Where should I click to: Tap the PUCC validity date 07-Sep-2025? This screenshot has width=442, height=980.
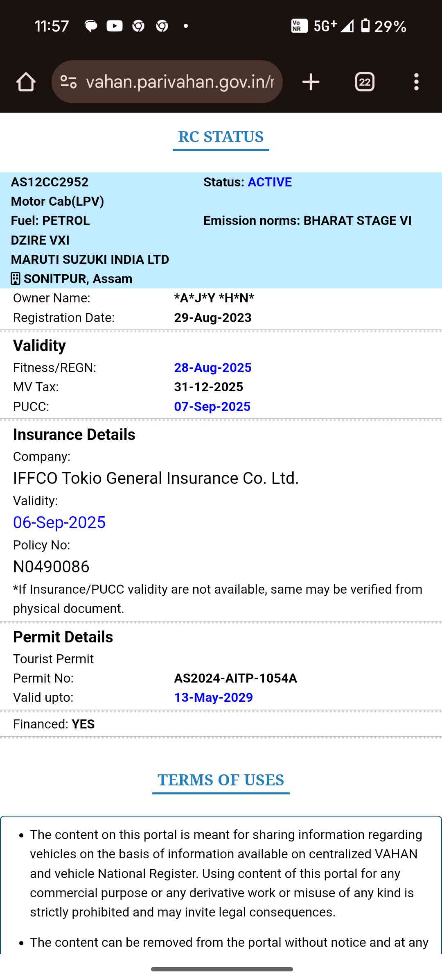point(212,407)
